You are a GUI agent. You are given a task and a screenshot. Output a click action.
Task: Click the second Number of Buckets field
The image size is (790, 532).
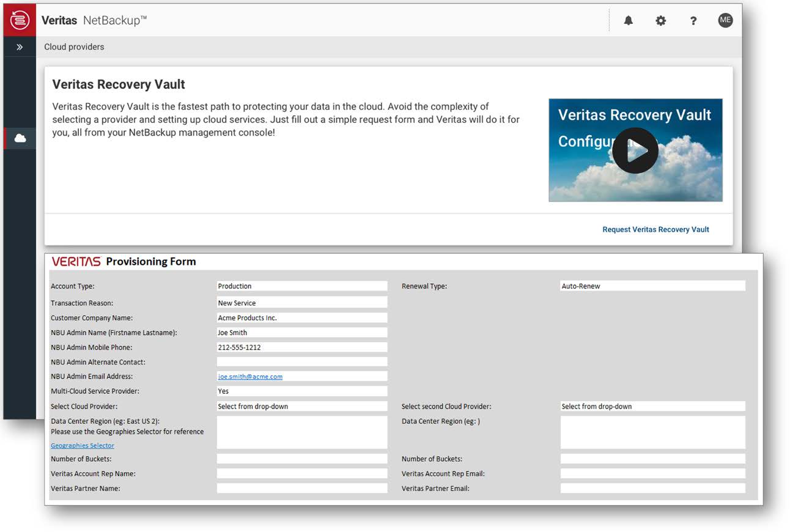[653, 459]
